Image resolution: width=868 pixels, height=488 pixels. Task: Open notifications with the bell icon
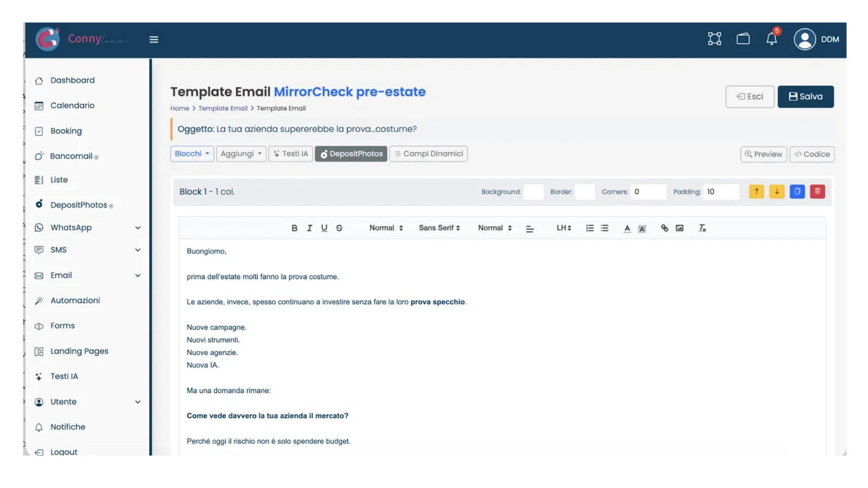771,39
